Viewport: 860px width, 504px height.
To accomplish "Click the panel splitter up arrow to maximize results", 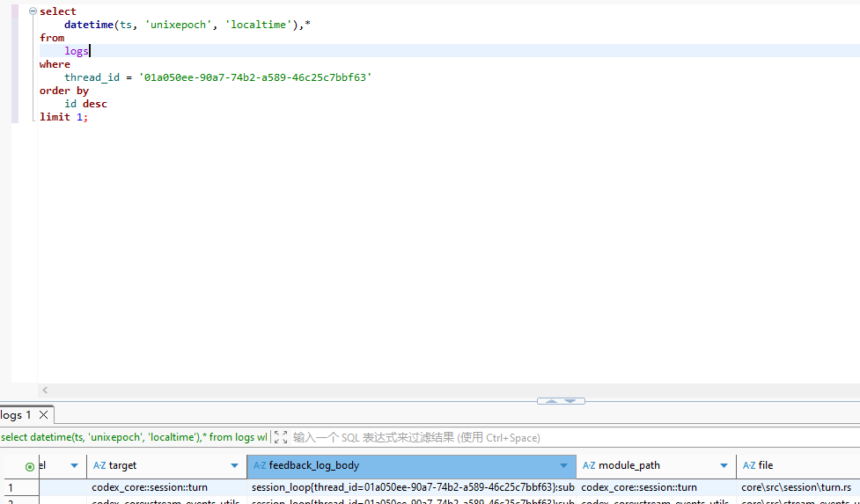I will coord(551,401).
